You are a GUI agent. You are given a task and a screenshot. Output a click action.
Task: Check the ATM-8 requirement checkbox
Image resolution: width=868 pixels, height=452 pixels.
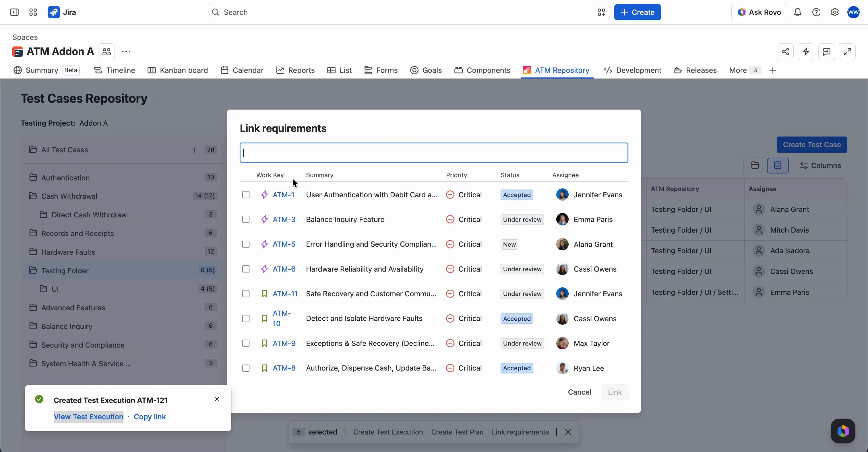pyautogui.click(x=246, y=368)
